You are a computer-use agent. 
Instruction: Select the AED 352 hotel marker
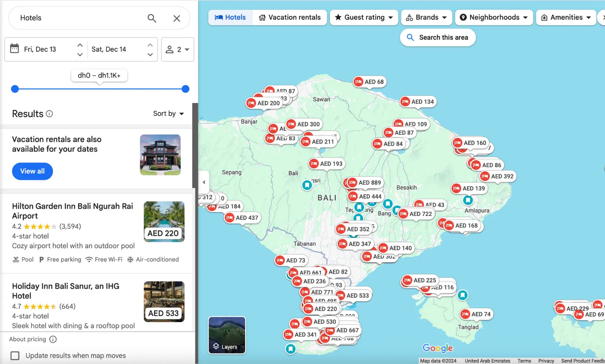click(353, 229)
